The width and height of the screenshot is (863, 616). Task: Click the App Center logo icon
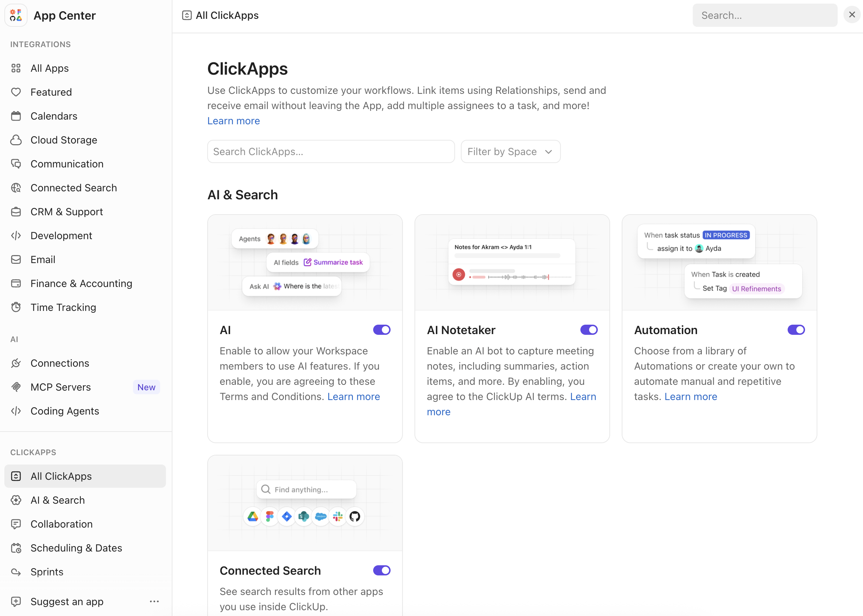[x=16, y=16]
